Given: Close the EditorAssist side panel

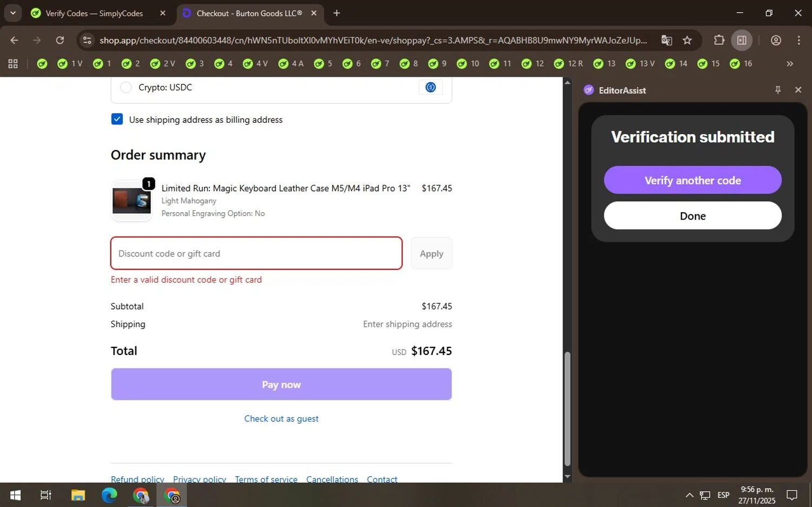Looking at the screenshot, I should point(798,90).
